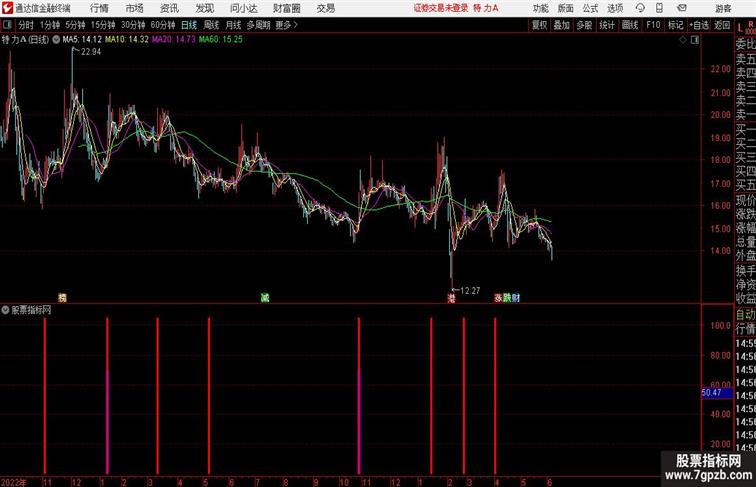Click the MA10: 14.32 indicator label

(127, 40)
